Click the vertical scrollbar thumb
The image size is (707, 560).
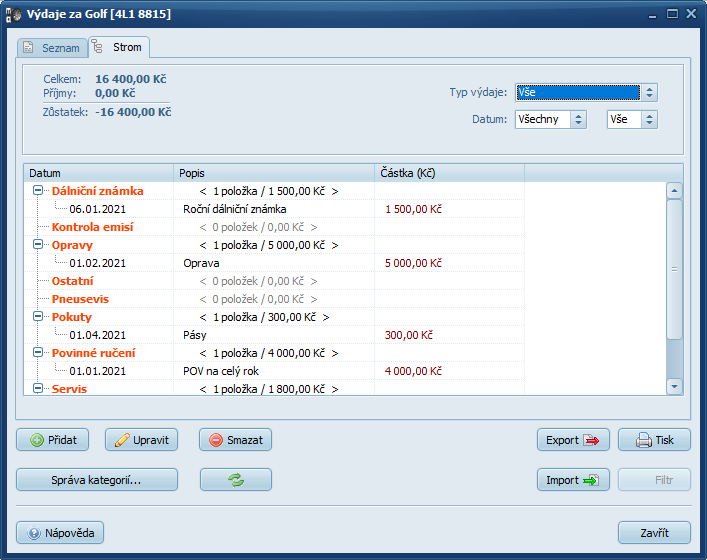click(674, 269)
